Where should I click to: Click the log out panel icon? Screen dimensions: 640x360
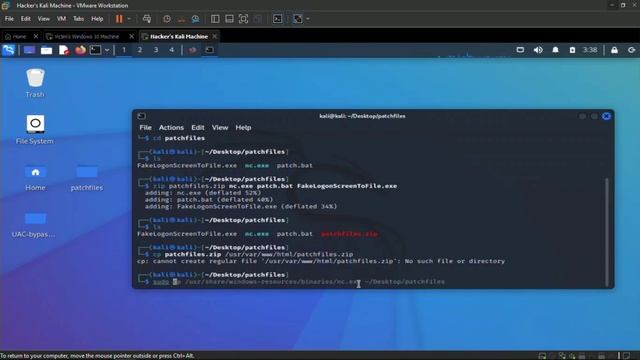[631, 50]
